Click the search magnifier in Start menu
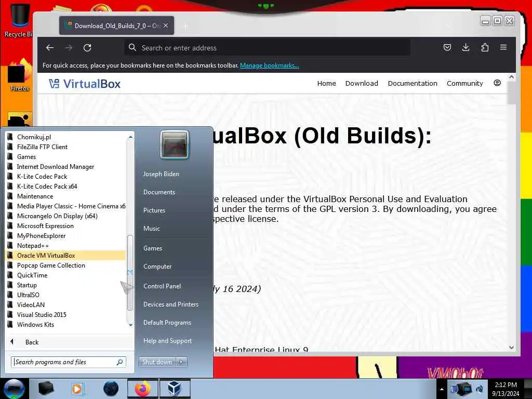The height and width of the screenshot is (399, 532). (x=120, y=362)
